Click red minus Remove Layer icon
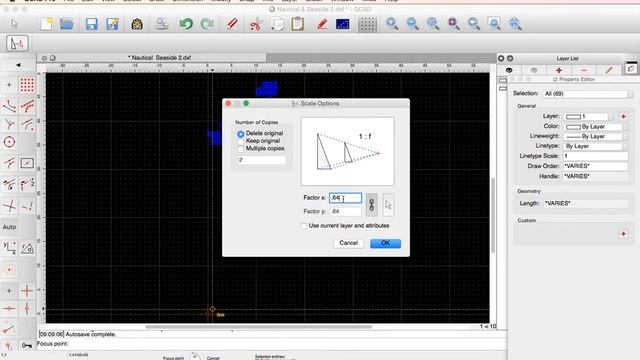The width and height of the screenshot is (640, 360). [584, 70]
